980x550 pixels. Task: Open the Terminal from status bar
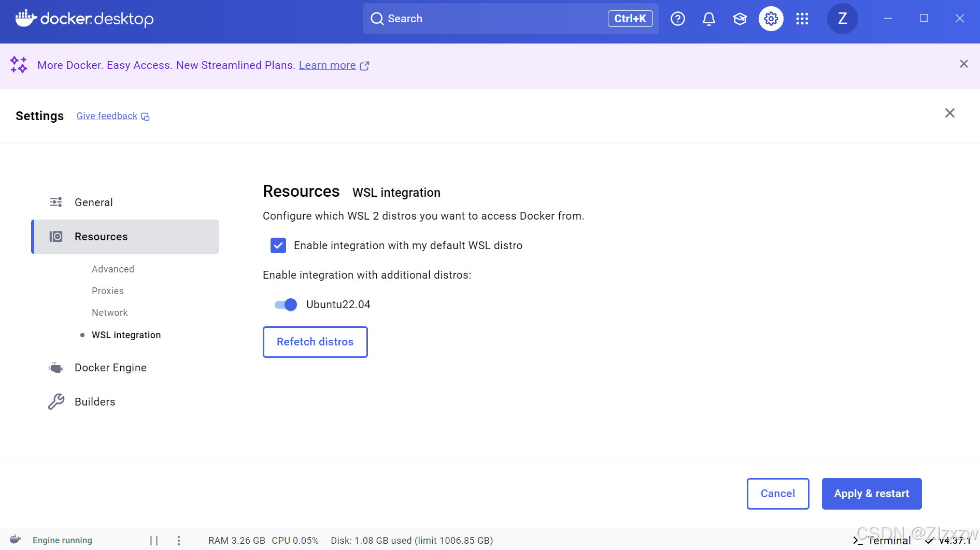pyautogui.click(x=882, y=541)
